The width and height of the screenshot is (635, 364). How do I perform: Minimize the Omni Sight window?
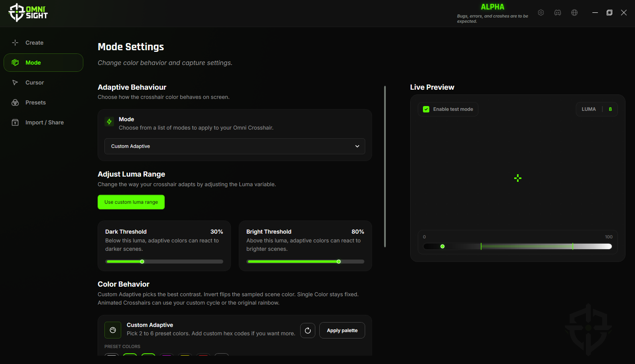click(x=595, y=13)
